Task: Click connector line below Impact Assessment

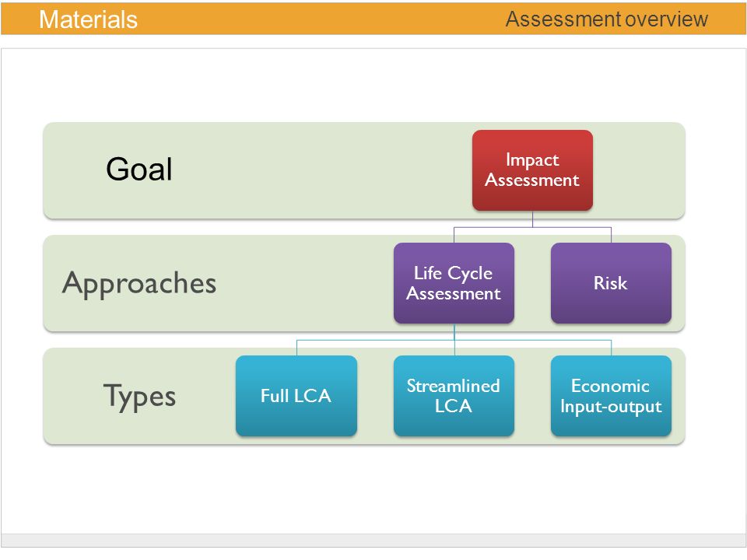Action: 532,219
